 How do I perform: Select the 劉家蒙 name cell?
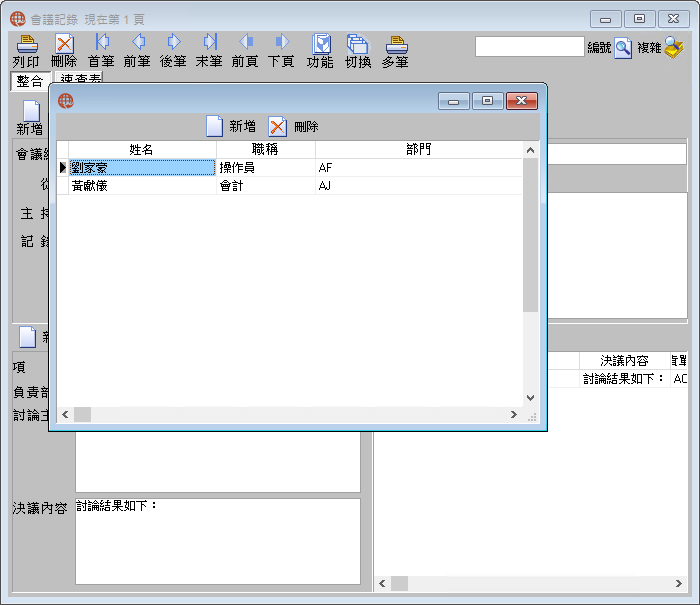coord(142,167)
